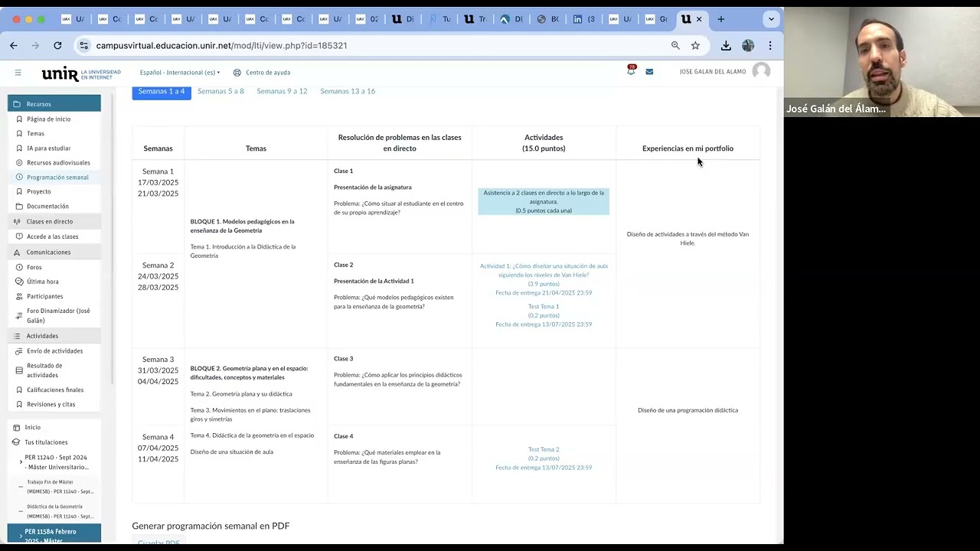This screenshot has height=551, width=980.
Task: Bookmark this page with the star icon
Action: (695, 46)
